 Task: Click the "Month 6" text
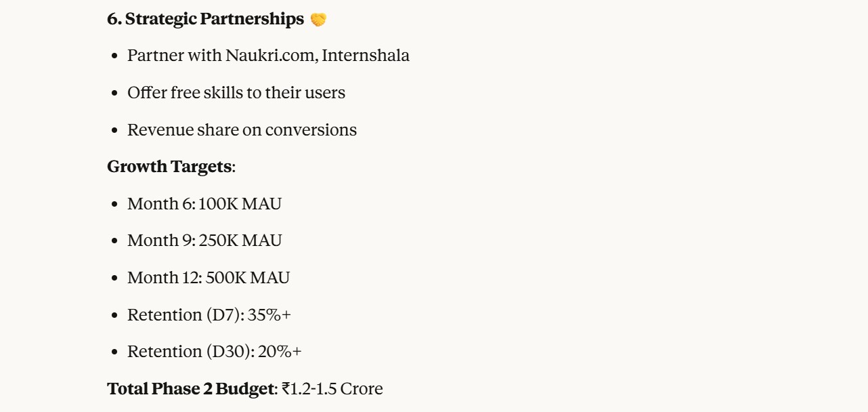point(160,204)
